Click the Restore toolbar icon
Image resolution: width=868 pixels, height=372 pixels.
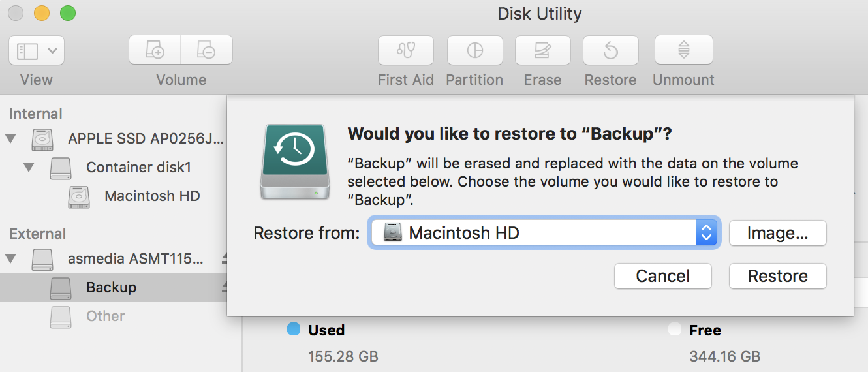610,50
